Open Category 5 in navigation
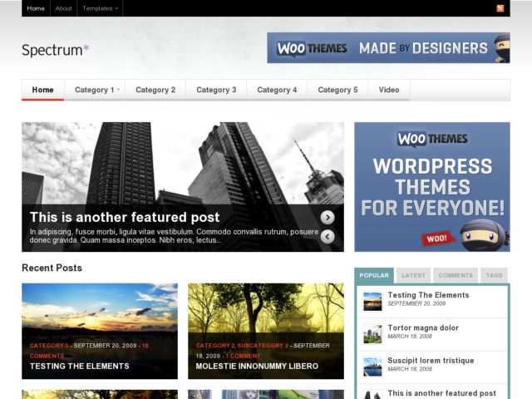Viewport: 532px width, 399px height. pos(337,90)
